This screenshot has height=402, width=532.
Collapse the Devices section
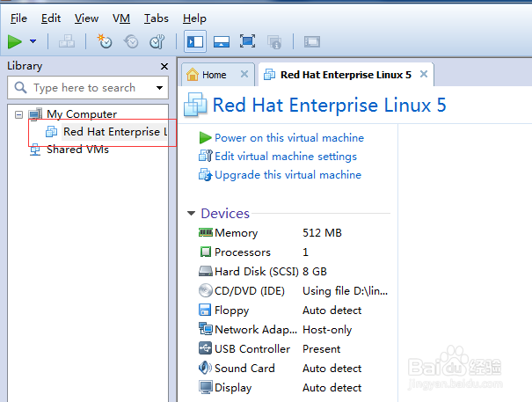192,214
